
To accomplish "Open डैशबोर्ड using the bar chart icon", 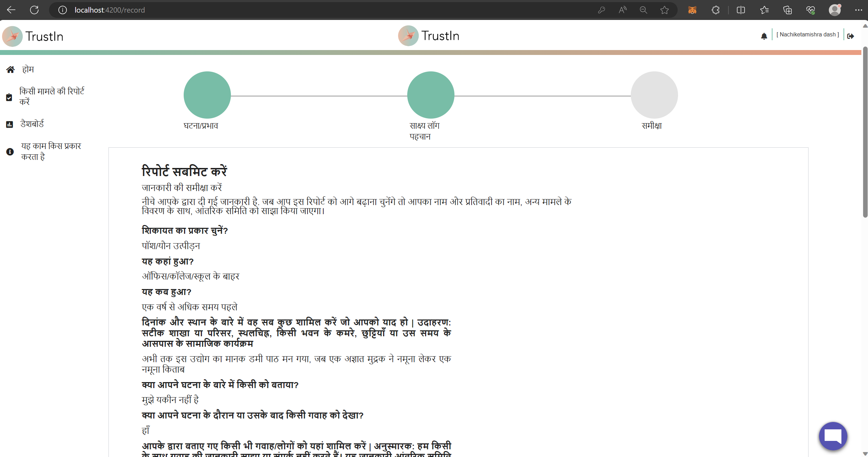I will pyautogui.click(x=9, y=124).
